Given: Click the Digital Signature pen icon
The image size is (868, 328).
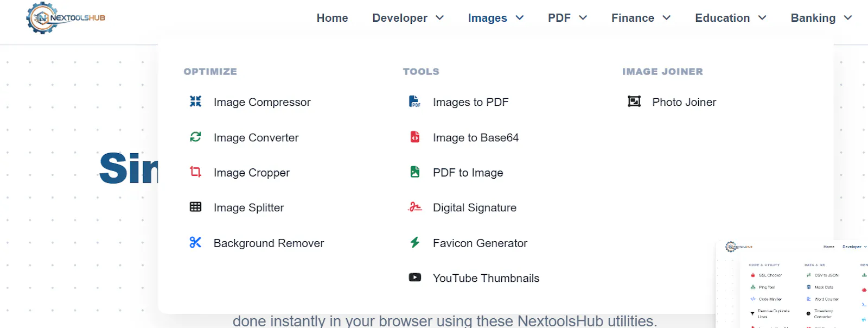Looking at the screenshot, I should (414, 207).
